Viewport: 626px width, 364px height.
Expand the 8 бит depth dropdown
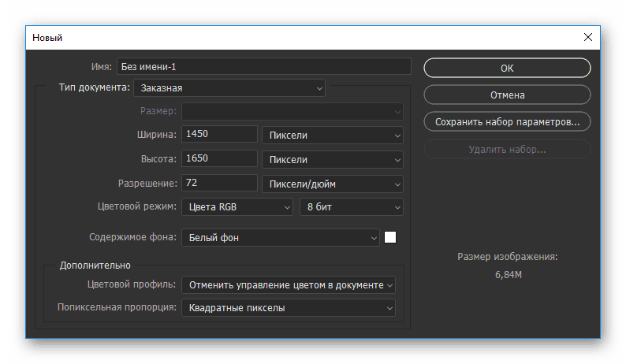tap(352, 207)
